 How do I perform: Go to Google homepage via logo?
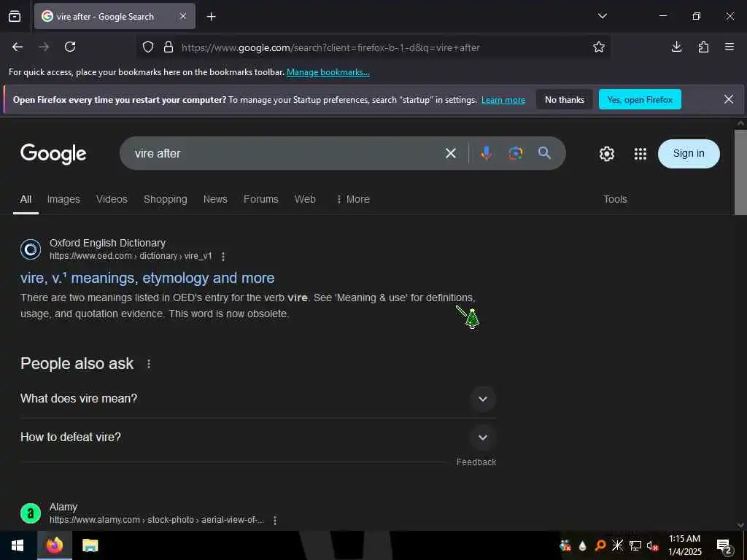[x=53, y=154]
